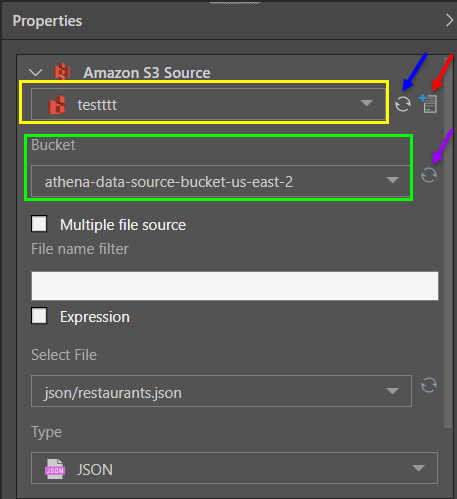Click the Amazon S3 Source header icon
Screen dimensions: 457x499
pyautogui.click(x=62, y=72)
